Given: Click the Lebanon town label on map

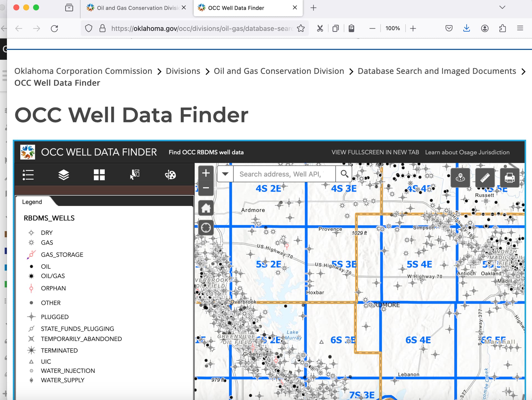Looking at the screenshot, I should tap(408, 375).
